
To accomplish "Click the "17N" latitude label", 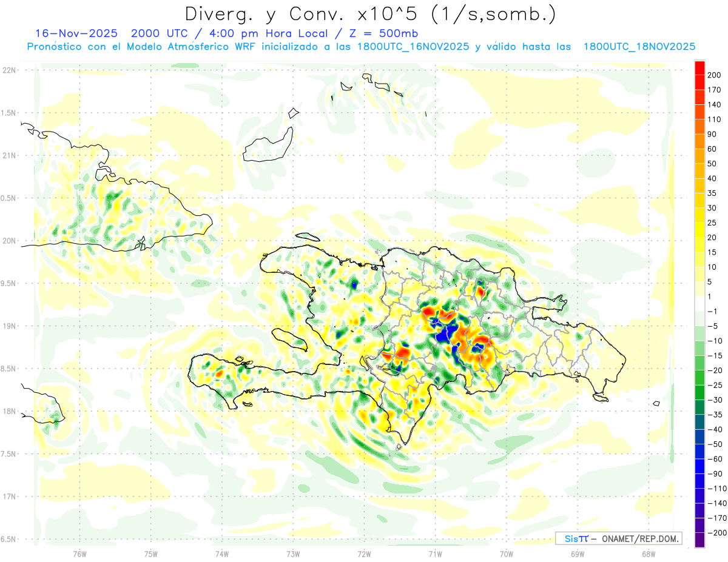I will (9, 497).
